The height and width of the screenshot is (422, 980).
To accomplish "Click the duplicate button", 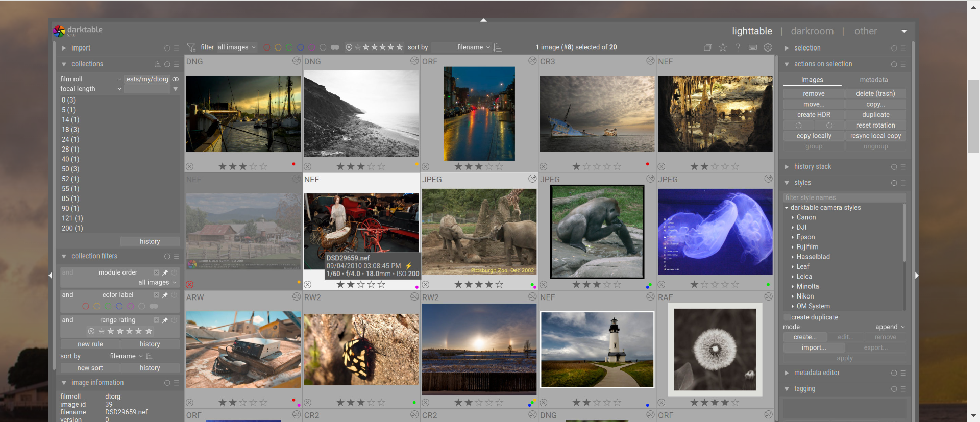I will tap(875, 115).
